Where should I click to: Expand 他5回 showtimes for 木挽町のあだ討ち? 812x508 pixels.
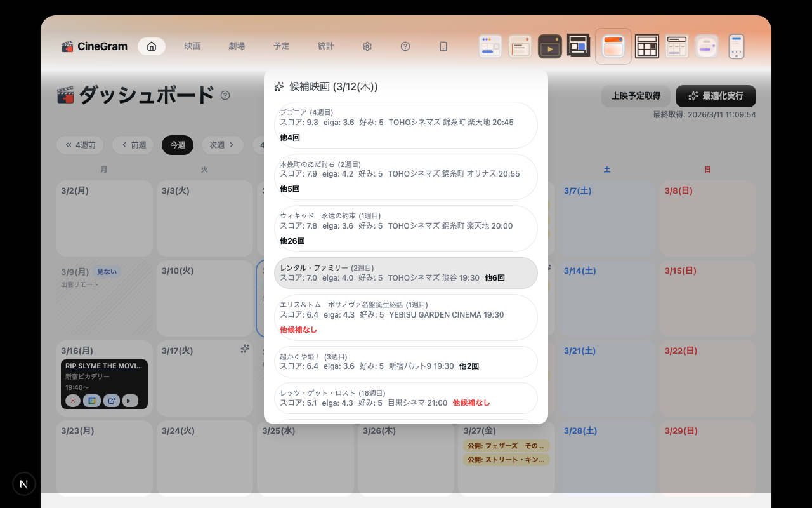pyautogui.click(x=290, y=189)
